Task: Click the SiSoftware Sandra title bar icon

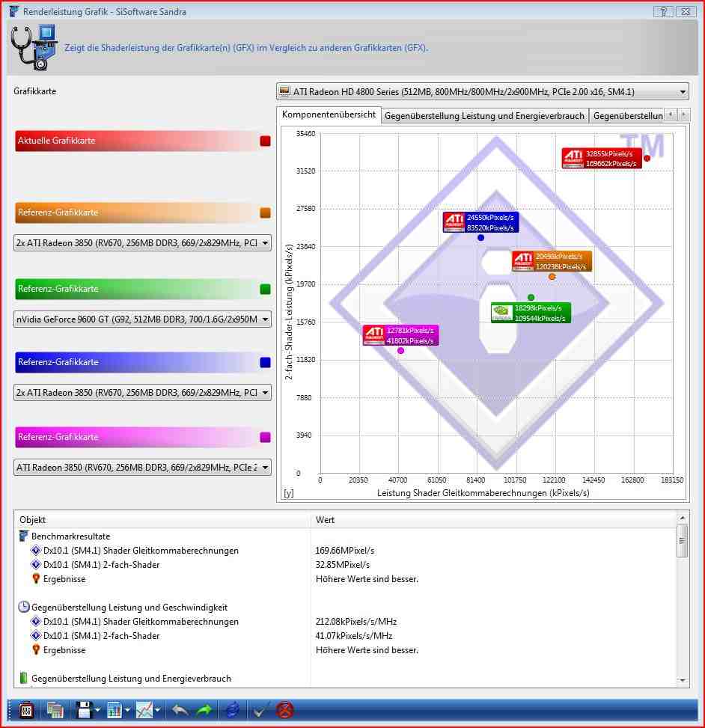Action: (x=14, y=11)
